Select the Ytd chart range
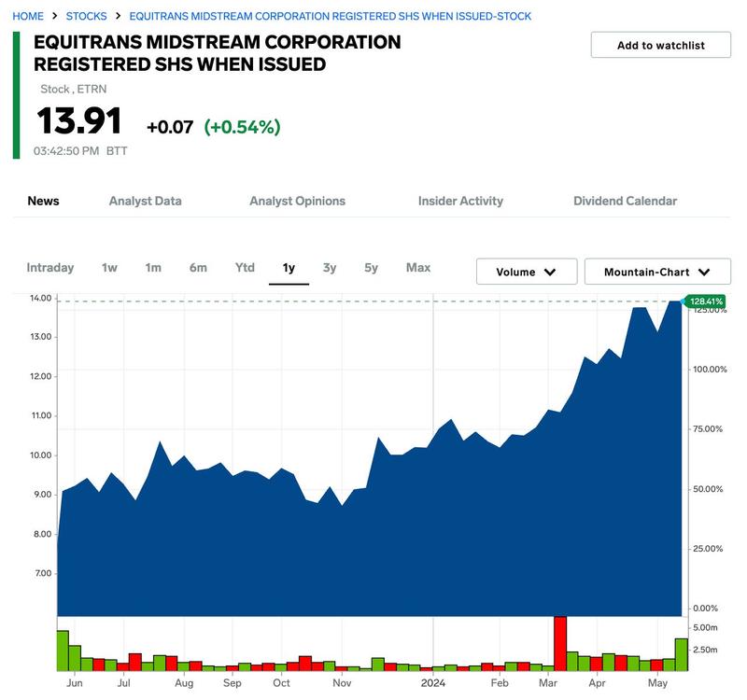Screen dimensions: 747x700 [x=245, y=268]
